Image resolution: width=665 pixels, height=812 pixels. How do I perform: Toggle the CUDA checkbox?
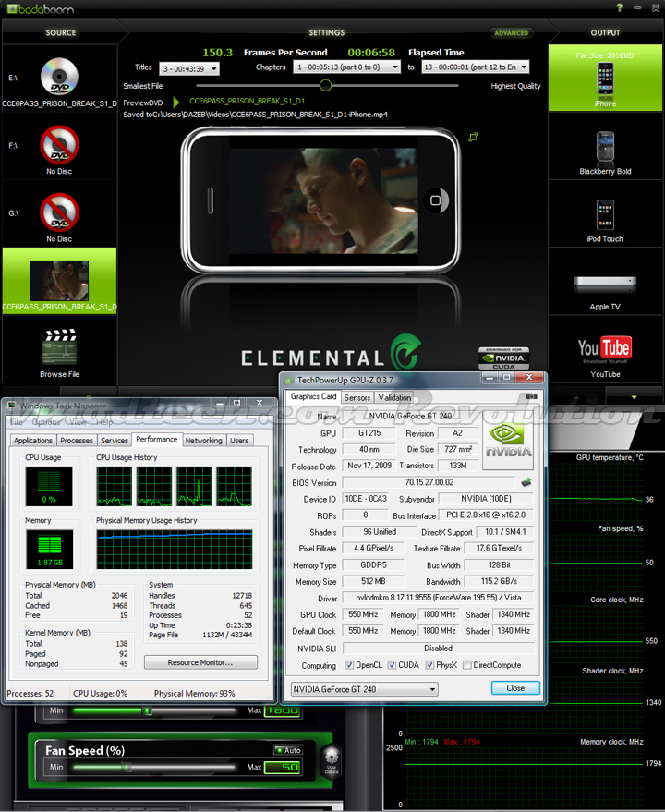coord(392,665)
